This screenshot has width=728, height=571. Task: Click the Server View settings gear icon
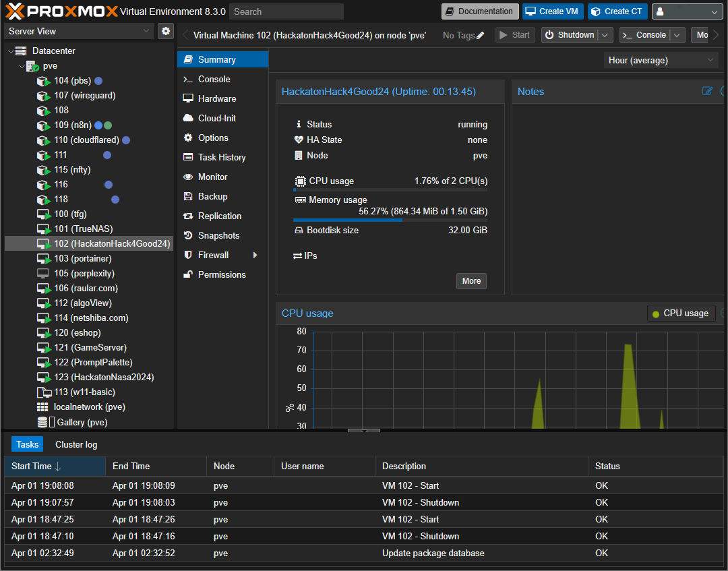tap(165, 31)
